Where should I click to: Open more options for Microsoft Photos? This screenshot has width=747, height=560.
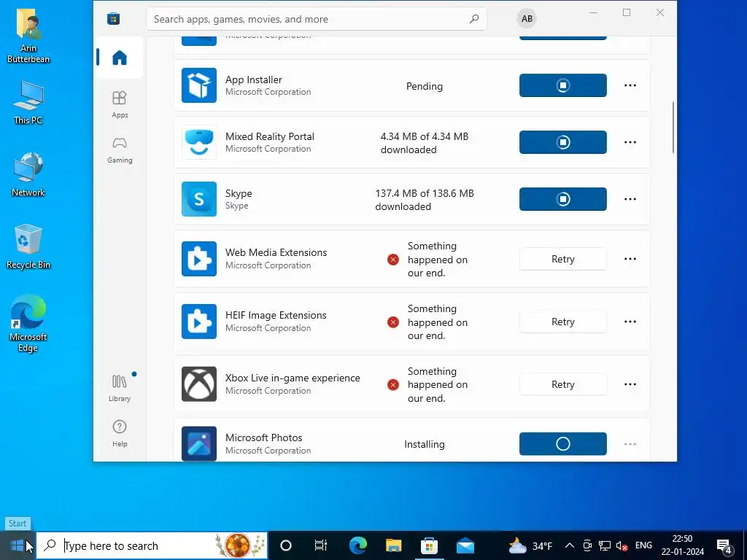[630, 444]
